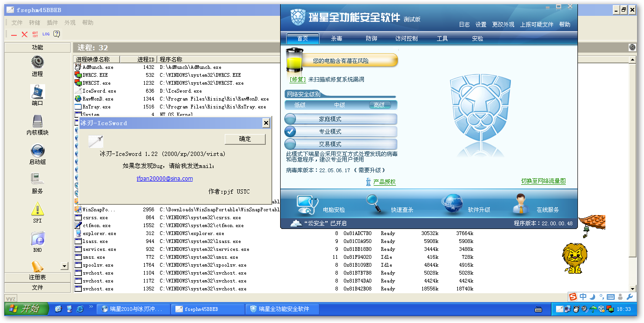Click the Rising lion desktop mascot
Image resolution: width=644 pixels, height=323 pixels.
[575, 258]
